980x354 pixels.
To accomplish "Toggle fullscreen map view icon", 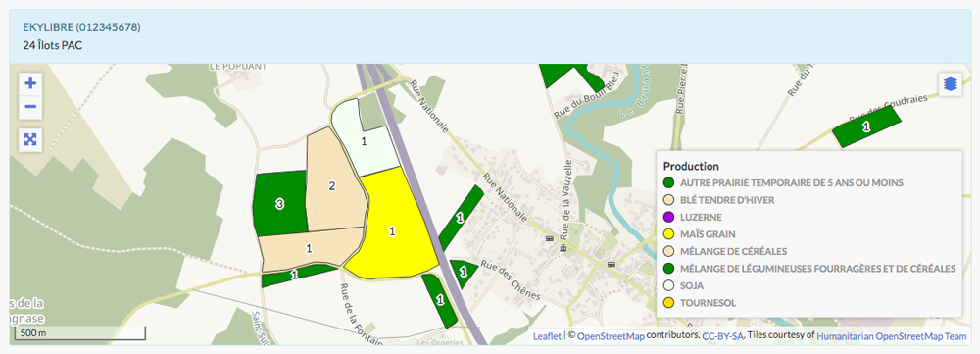I will click(30, 139).
